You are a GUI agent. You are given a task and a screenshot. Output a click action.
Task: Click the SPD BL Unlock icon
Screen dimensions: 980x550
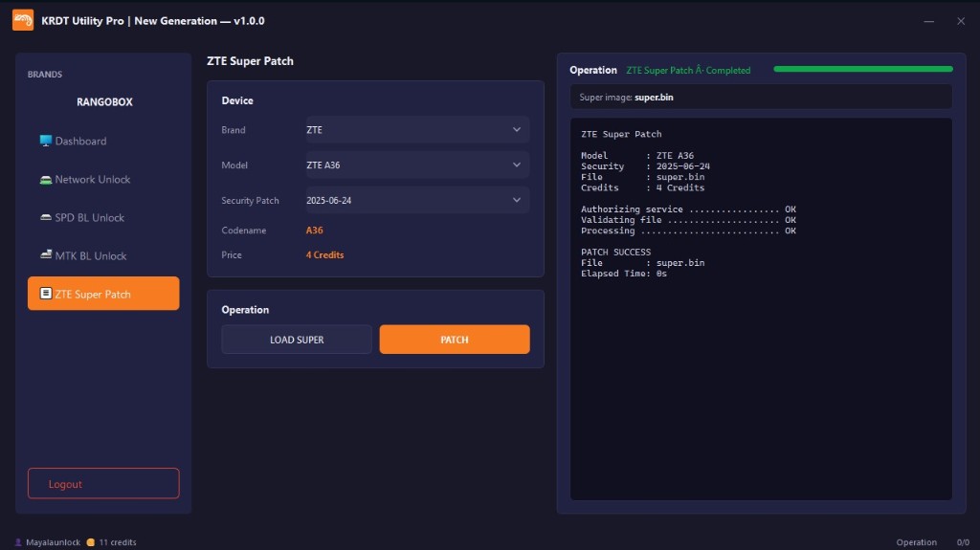tap(46, 217)
